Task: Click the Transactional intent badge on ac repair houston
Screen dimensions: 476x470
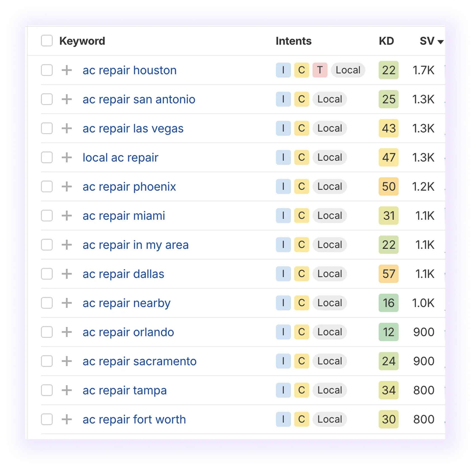Action: tap(319, 70)
